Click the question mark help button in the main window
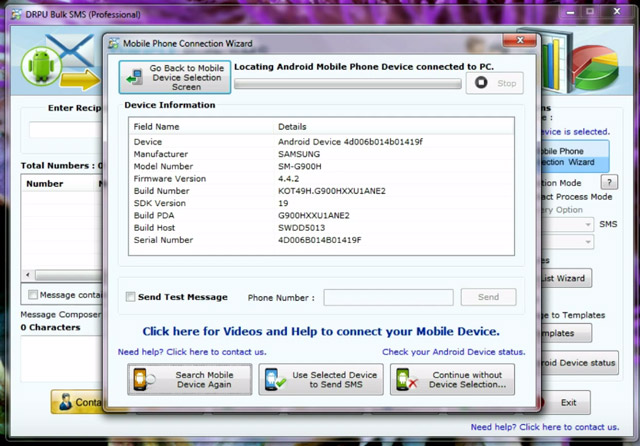The image size is (640, 446). [609, 182]
